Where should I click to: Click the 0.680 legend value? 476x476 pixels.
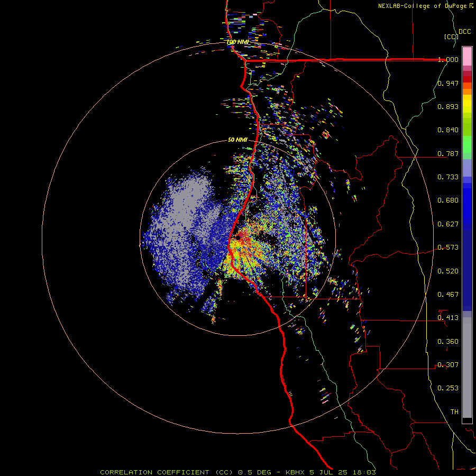coord(448,200)
